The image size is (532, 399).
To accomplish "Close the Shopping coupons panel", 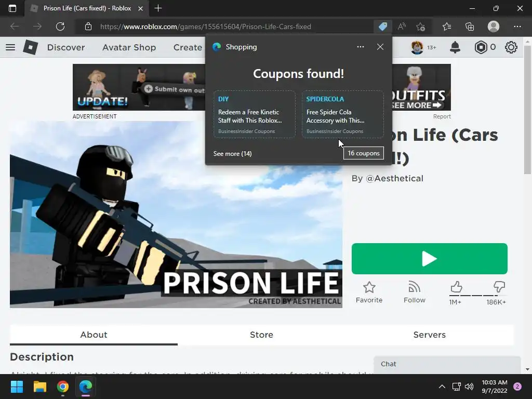I will [x=380, y=47].
